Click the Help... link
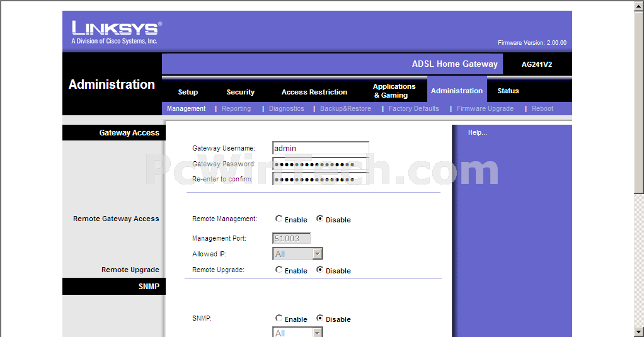 pyautogui.click(x=477, y=132)
